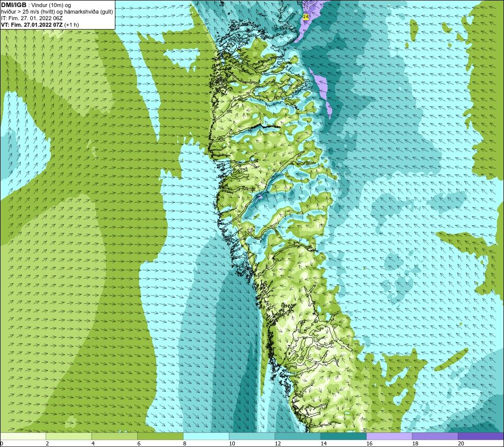Click the 4–6 m/s green legend swatch
504x447 pixels.
click(x=114, y=436)
